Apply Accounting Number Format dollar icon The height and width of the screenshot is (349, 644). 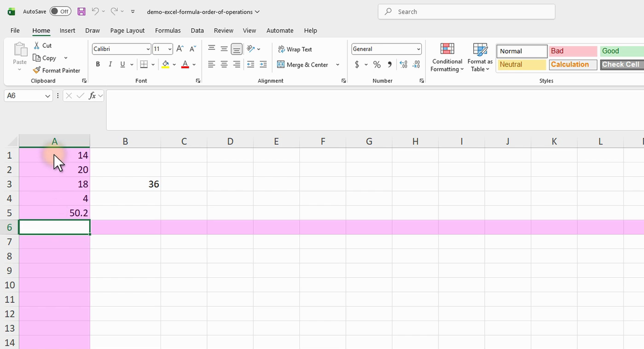point(357,65)
